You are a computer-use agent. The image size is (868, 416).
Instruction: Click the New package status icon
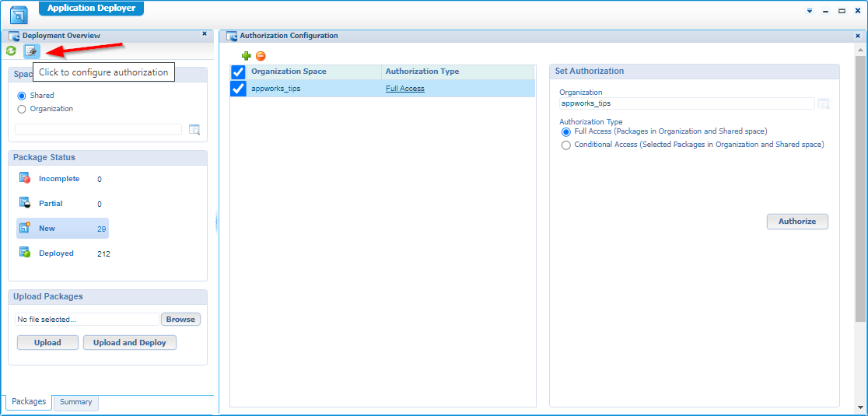click(x=25, y=228)
